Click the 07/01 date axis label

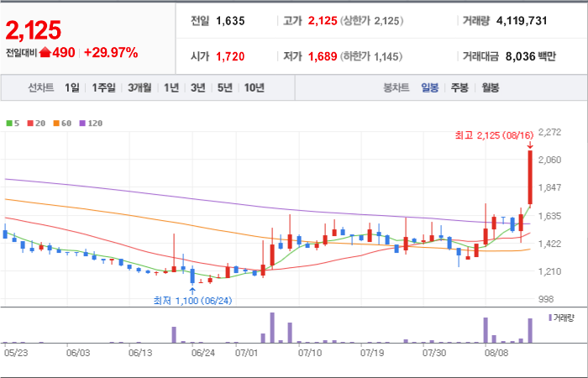click(x=247, y=353)
